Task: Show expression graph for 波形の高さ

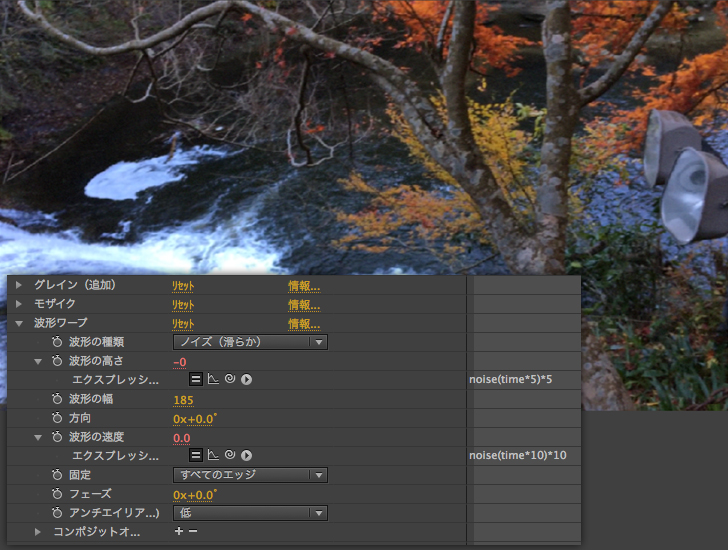Action: [213, 380]
